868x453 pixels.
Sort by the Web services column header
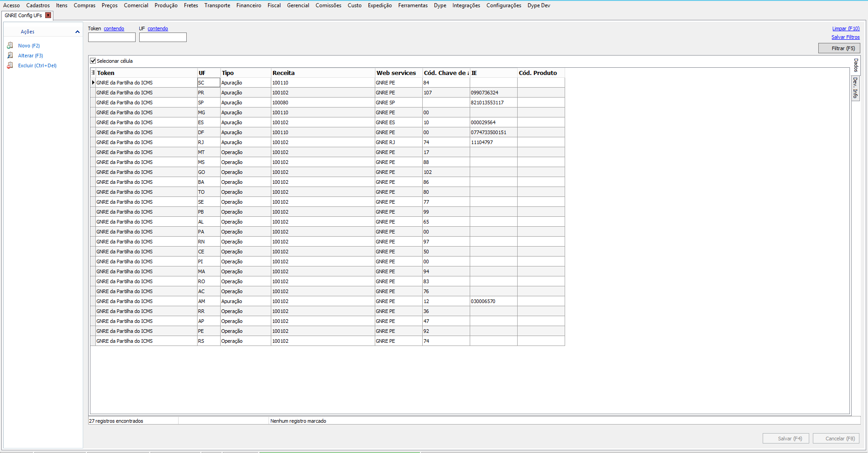399,73
